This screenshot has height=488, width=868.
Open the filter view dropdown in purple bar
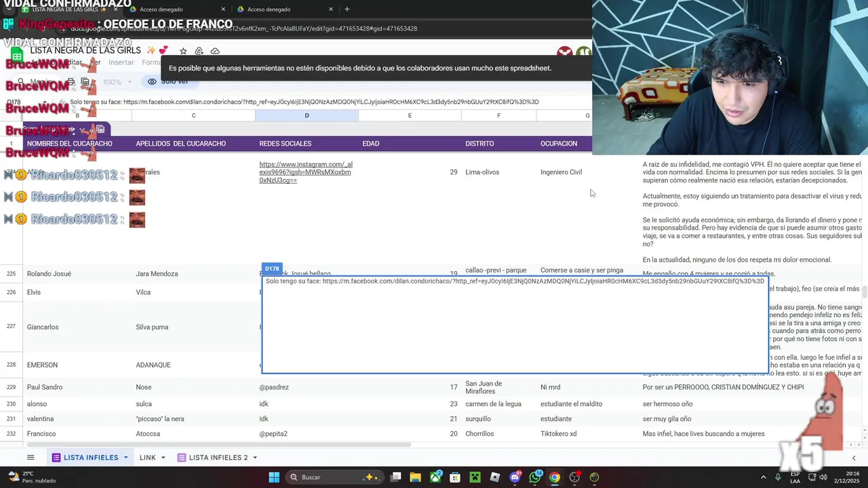[82, 129]
